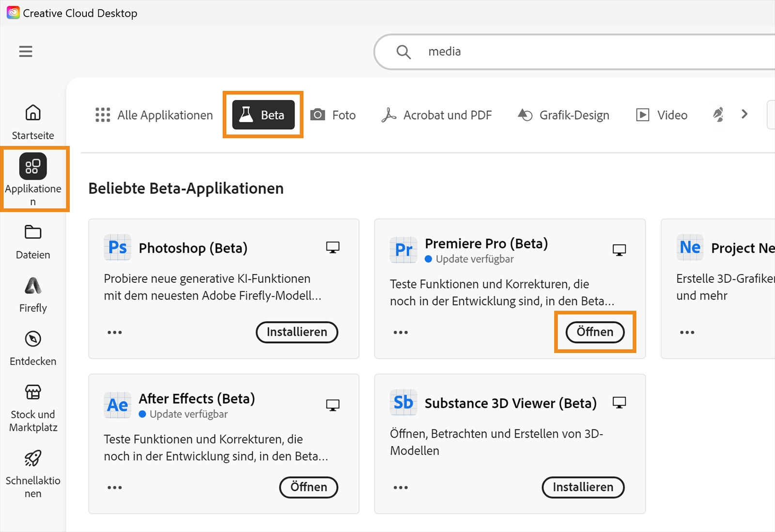Open more options for Photoshop (Beta)
775x532 pixels.
pyautogui.click(x=115, y=333)
